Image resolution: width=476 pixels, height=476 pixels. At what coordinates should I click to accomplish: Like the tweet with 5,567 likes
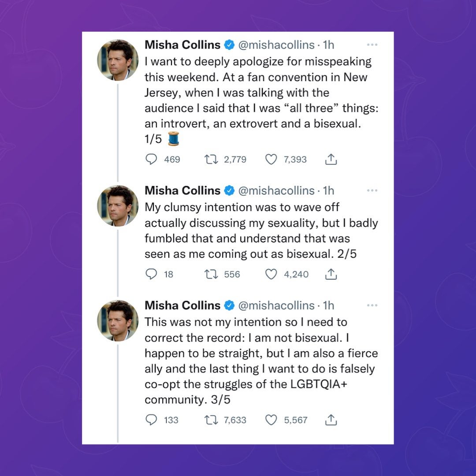(271, 420)
